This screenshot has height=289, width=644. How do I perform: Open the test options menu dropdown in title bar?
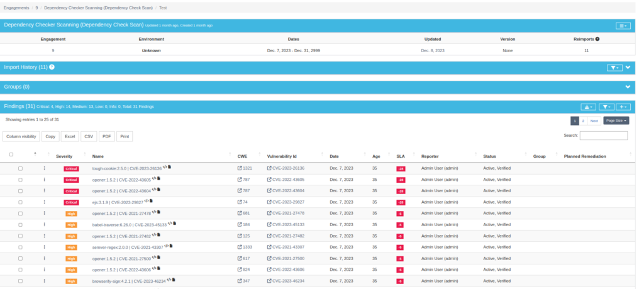click(x=623, y=26)
